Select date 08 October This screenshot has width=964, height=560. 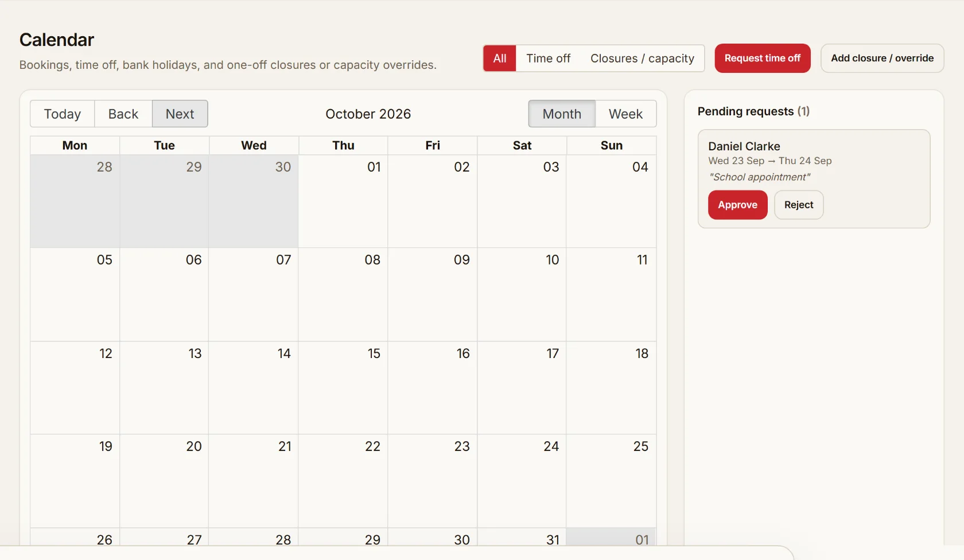pos(372,260)
